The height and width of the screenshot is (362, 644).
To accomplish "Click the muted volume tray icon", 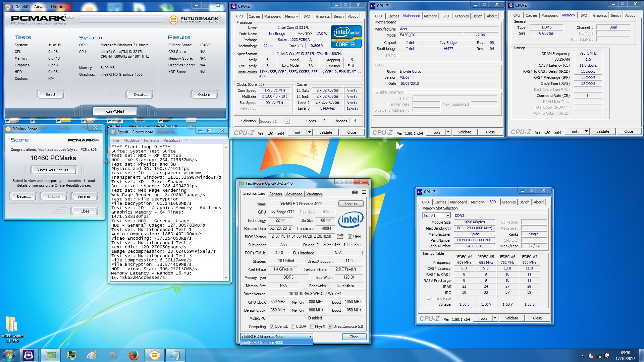I will pyautogui.click(x=591, y=356).
